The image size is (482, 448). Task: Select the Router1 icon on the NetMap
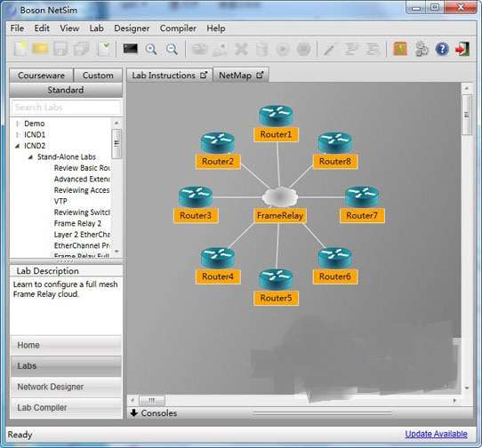pos(276,116)
